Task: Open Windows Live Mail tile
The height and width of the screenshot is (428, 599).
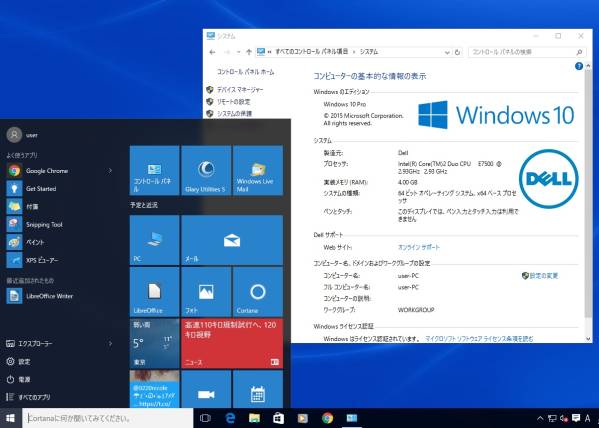Action: (x=258, y=170)
